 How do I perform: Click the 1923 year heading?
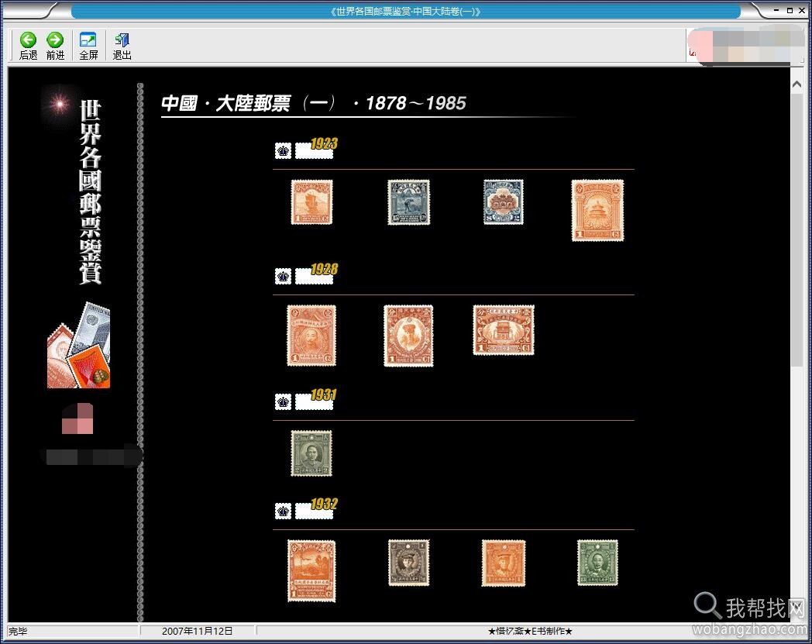point(324,144)
